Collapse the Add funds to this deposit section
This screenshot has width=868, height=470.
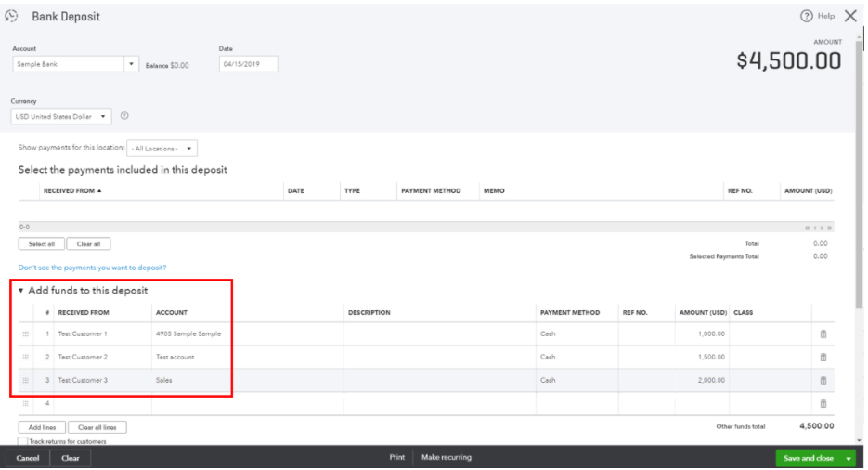coord(21,291)
